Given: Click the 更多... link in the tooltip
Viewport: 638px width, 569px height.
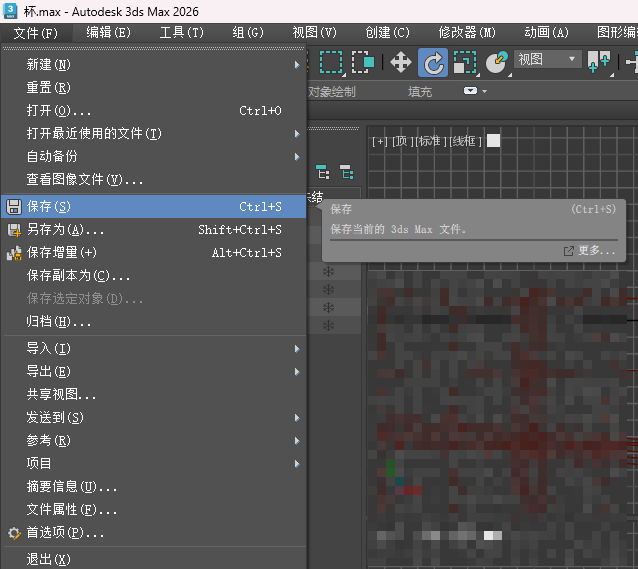Looking at the screenshot, I should [x=590, y=251].
